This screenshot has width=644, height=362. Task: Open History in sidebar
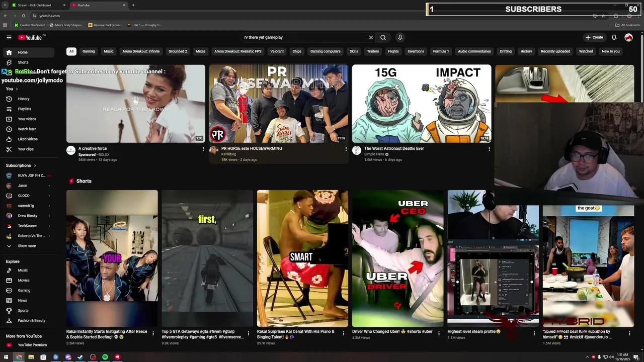tap(28, 99)
